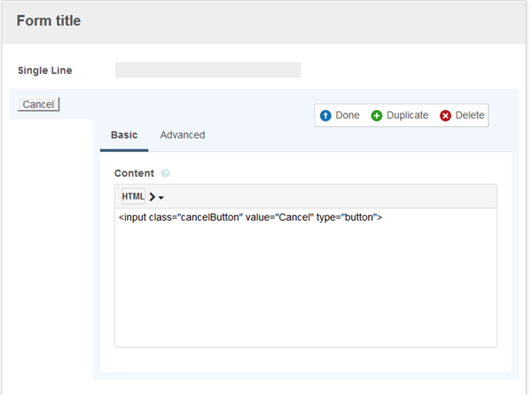Click the Duplicate text label
Screen dimensions: 532x395
coord(408,116)
